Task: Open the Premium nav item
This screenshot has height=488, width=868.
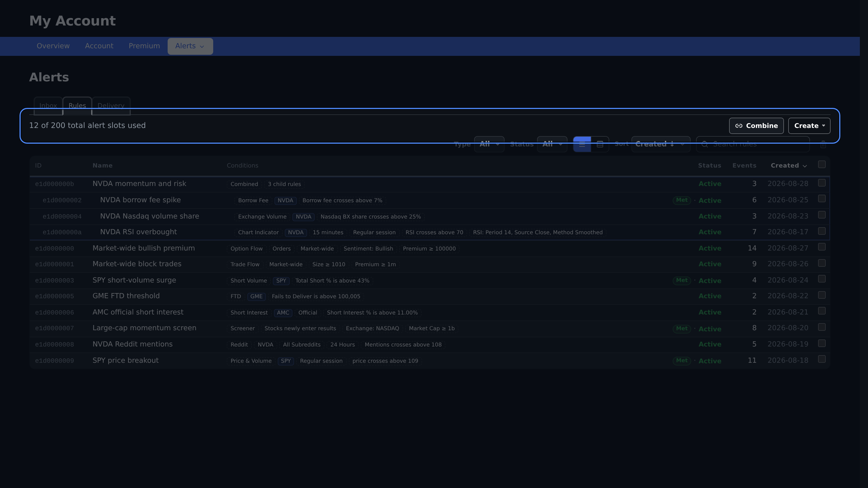Action: 144,46
